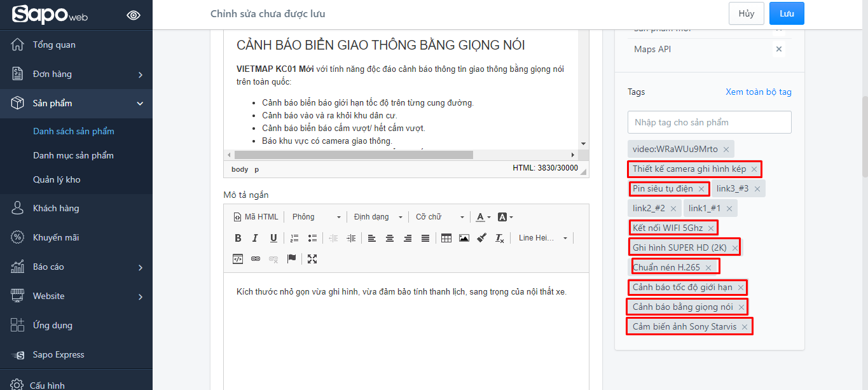
Task: Click remove format icon
Action: point(500,238)
